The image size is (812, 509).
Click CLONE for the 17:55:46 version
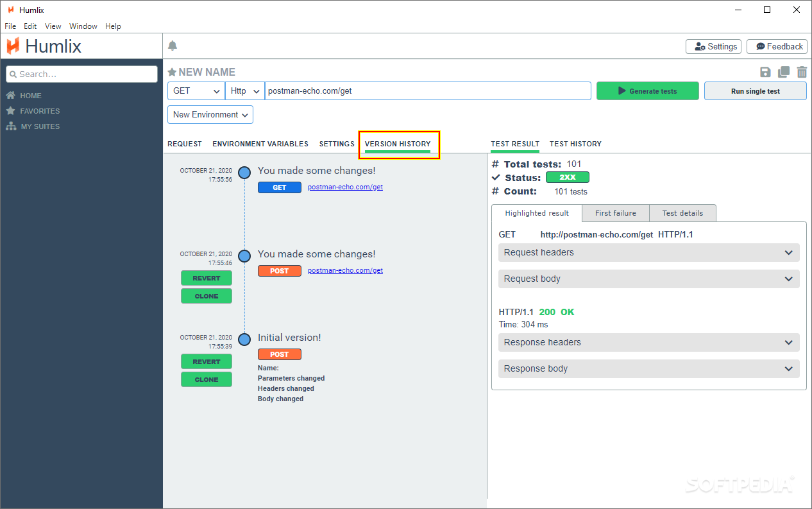point(207,296)
